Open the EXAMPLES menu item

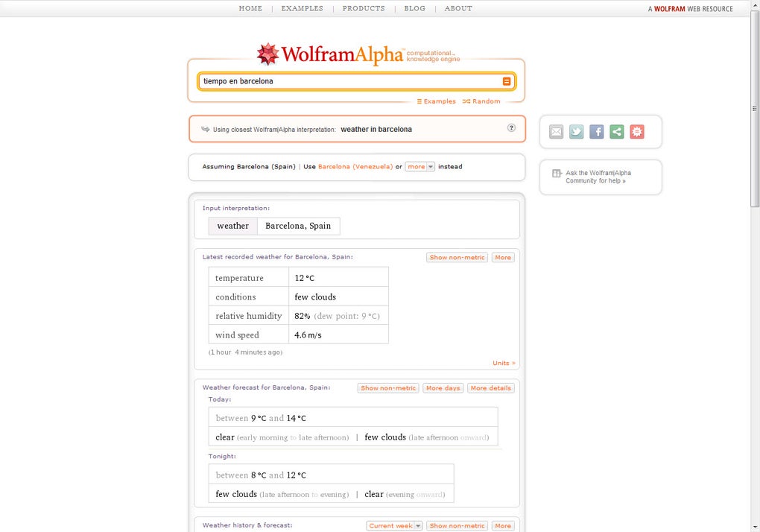(302, 8)
